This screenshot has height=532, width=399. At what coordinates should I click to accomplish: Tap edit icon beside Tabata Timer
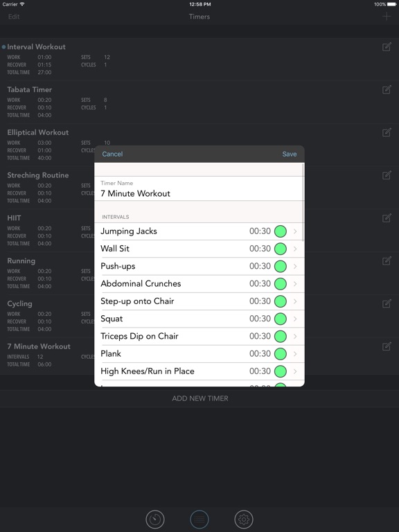click(x=387, y=89)
